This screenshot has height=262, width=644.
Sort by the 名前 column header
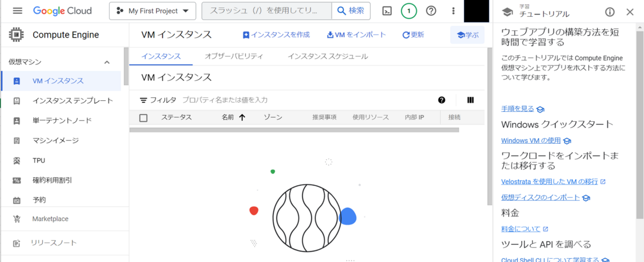[233, 117]
